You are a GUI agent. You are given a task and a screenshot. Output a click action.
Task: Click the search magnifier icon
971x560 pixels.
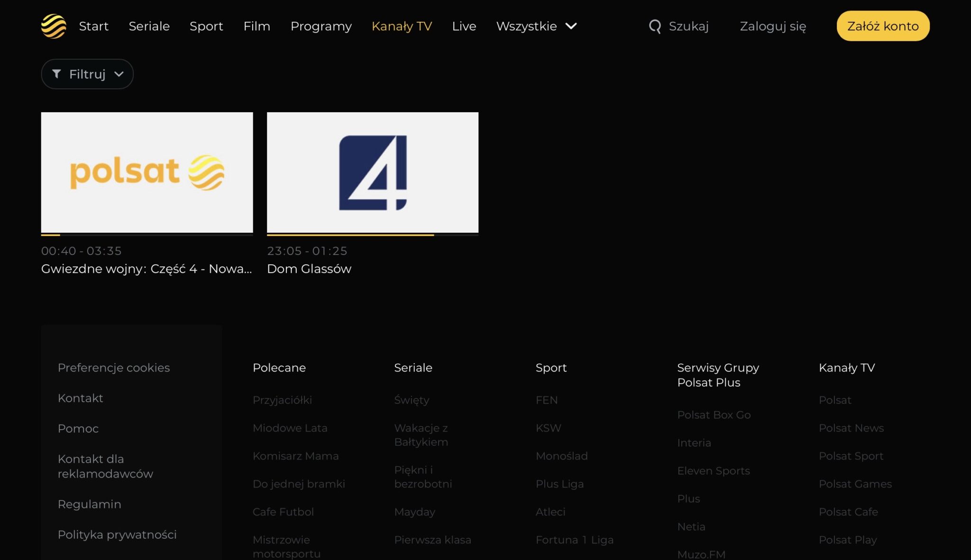click(655, 26)
